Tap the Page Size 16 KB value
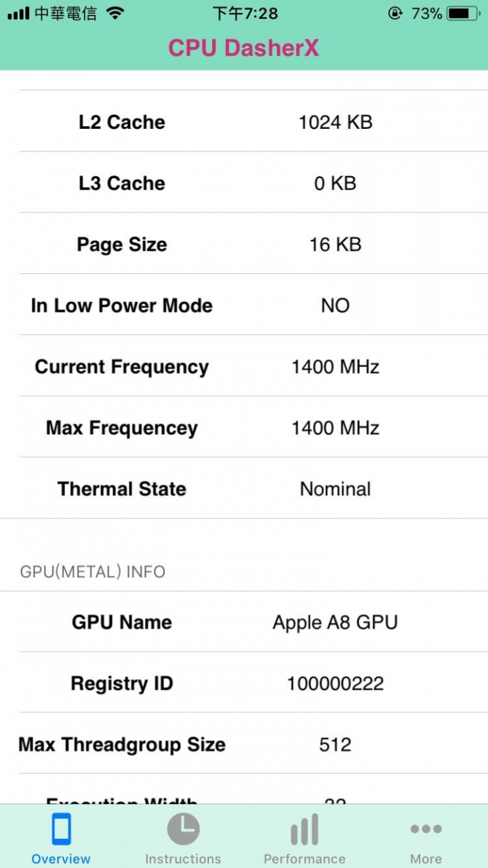Viewport: 488px width, 868px height. tap(335, 244)
